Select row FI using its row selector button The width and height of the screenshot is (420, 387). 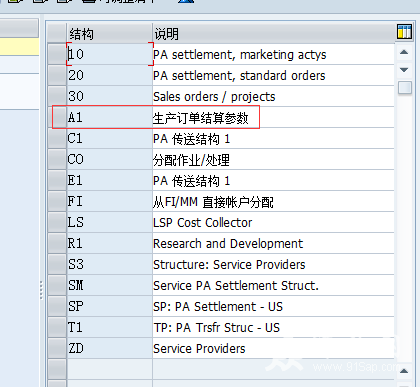(x=57, y=201)
